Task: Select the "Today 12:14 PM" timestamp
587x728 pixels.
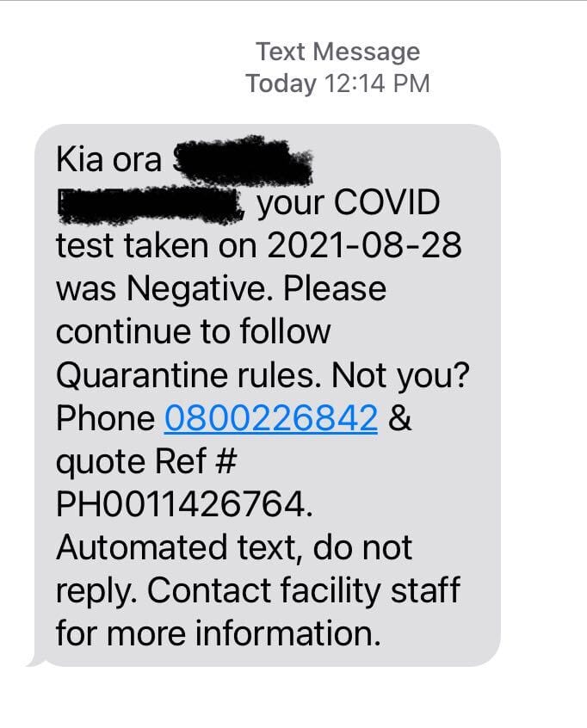Action: click(x=337, y=83)
